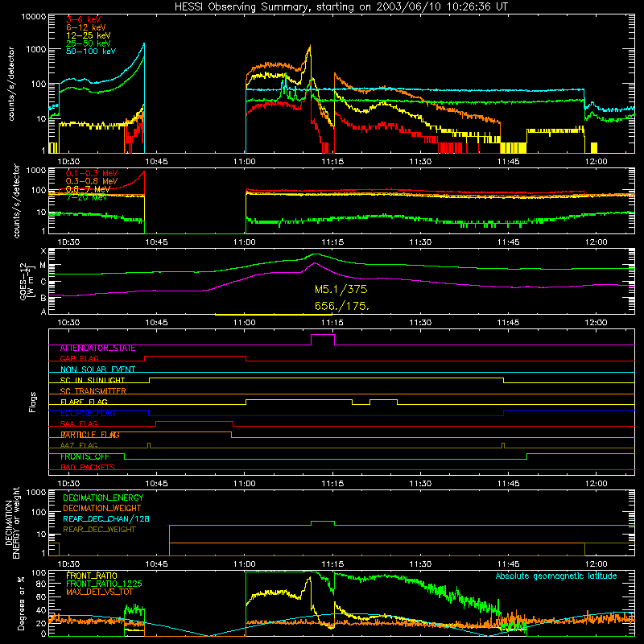The image size is (644, 644).
Task: Click the '12:00' time label under the GOES panel
Action: click(596, 323)
